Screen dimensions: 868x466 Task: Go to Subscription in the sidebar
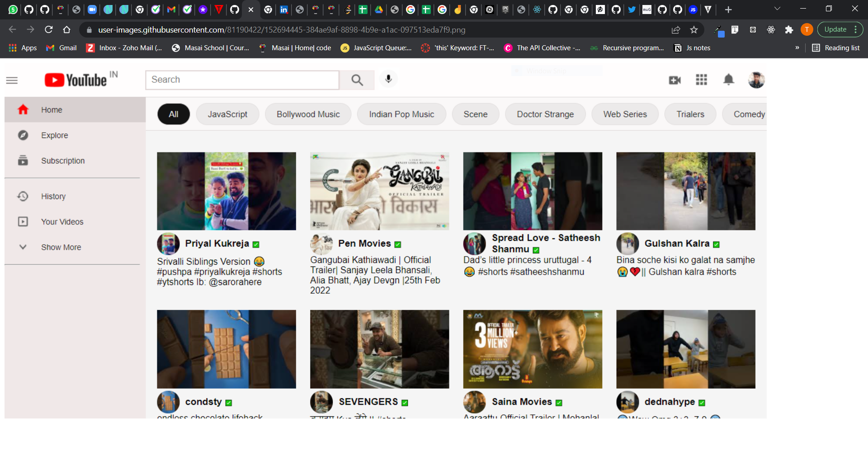[63, 161]
